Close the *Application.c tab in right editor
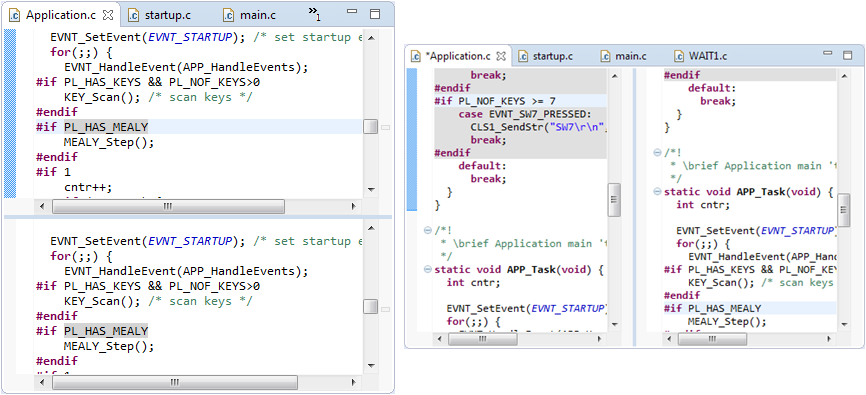The width and height of the screenshot is (866, 395). point(501,56)
